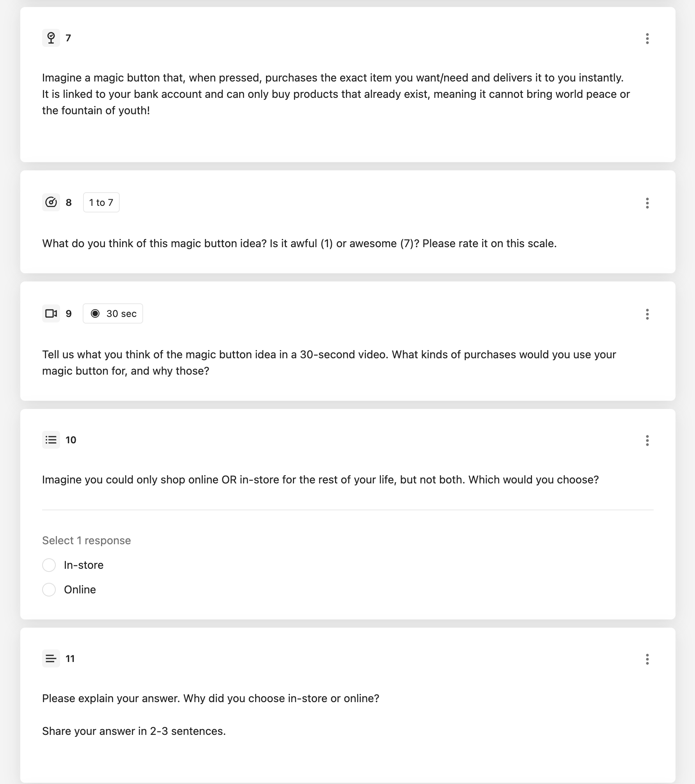Click the text response icon on question 11
The image size is (695, 784).
(51, 658)
